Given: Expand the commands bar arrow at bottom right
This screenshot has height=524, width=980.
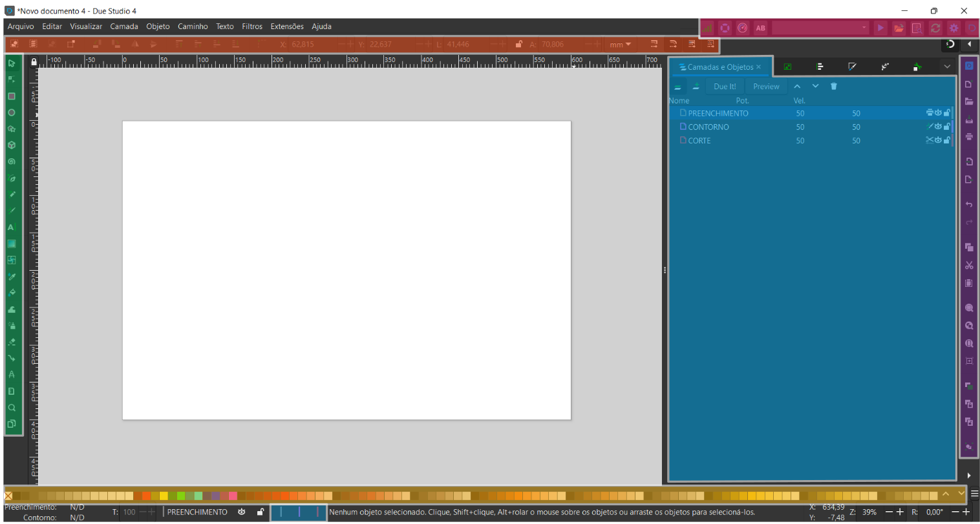Looking at the screenshot, I should pos(969,476).
